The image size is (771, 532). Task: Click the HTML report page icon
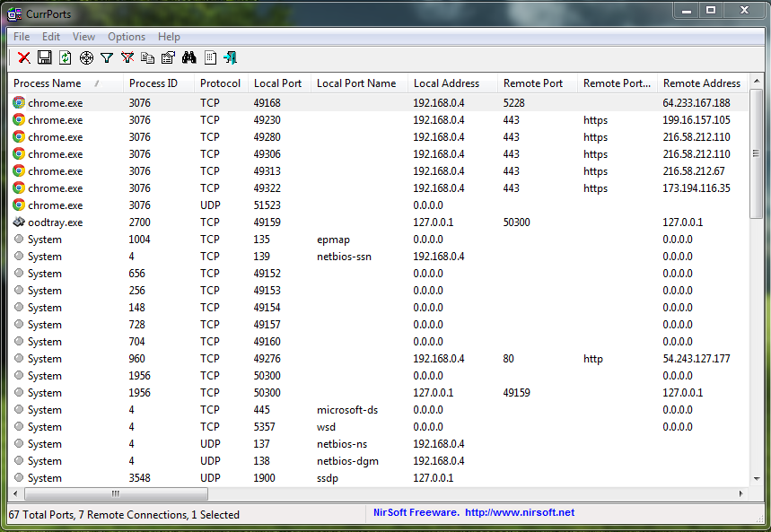tap(210, 57)
